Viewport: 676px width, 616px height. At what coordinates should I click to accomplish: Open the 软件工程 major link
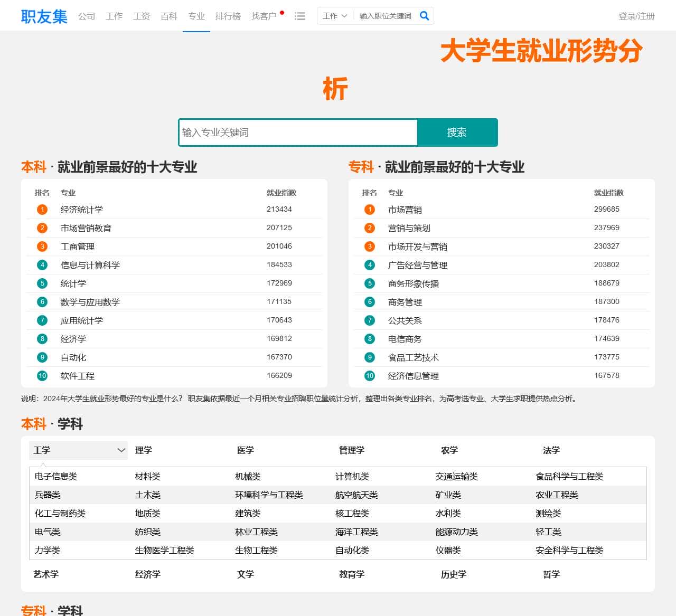point(77,375)
